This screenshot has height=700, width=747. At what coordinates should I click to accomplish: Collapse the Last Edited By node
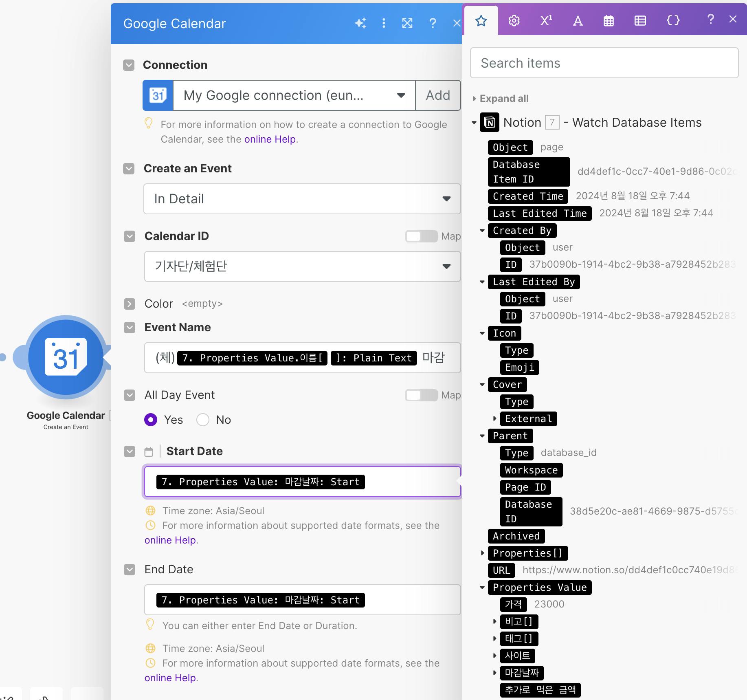point(482,282)
